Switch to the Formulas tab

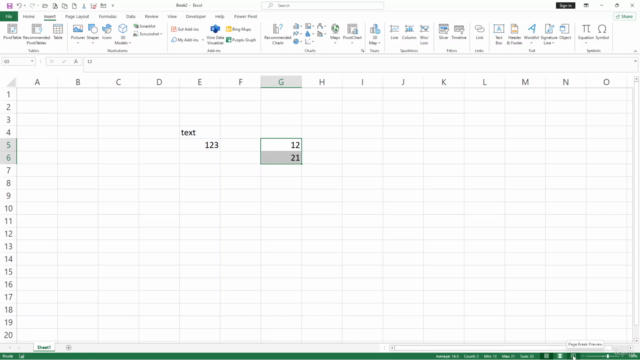point(107,17)
